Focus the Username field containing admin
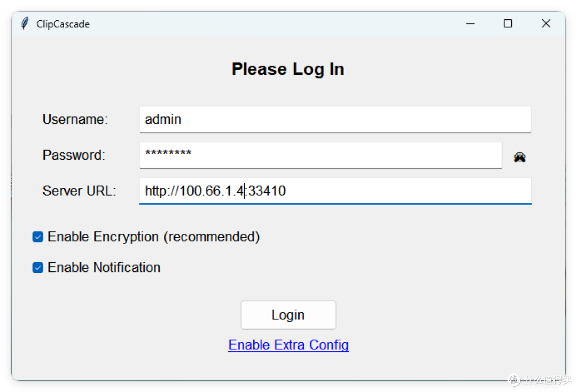Viewport: 577px width, 392px height. 335,120
